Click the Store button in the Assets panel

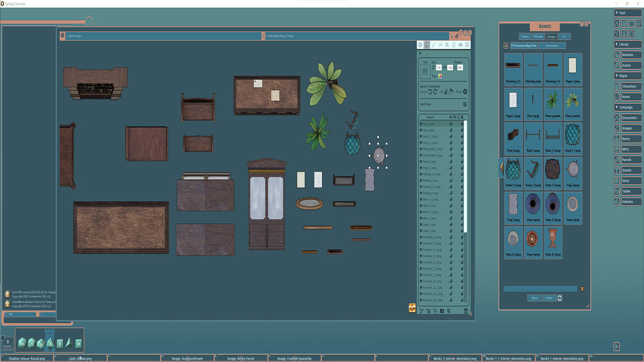(534, 298)
